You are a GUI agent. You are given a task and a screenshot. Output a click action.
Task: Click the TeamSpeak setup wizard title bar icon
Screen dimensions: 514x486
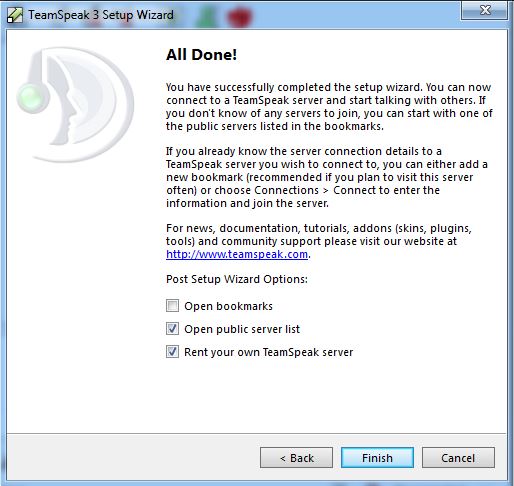15,15
